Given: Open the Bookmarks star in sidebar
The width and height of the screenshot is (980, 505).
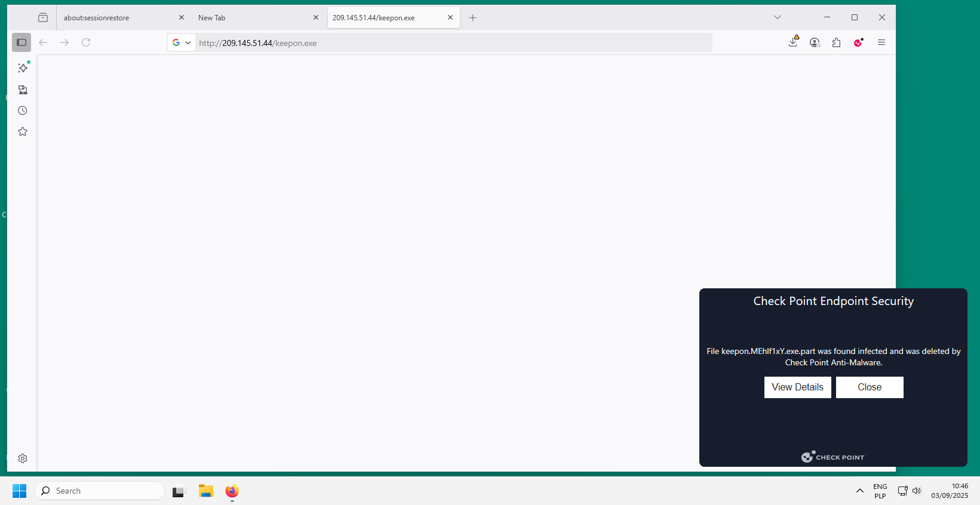Looking at the screenshot, I should [23, 131].
